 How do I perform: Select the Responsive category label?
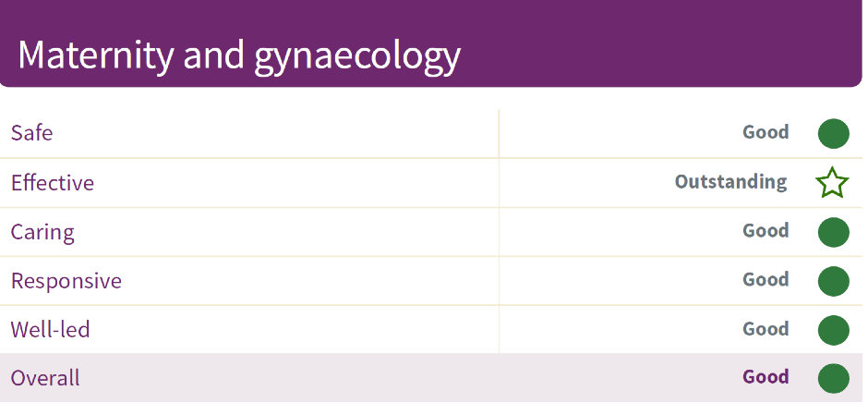tap(66, 281)
